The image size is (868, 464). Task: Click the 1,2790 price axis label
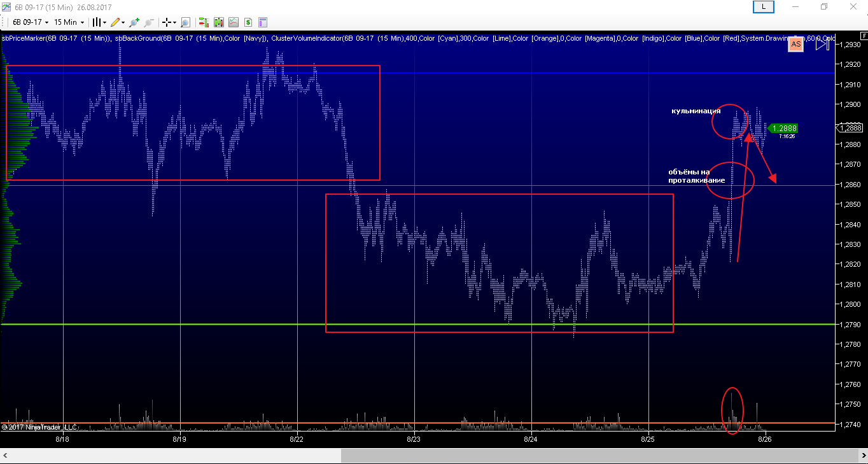(850, 325)
